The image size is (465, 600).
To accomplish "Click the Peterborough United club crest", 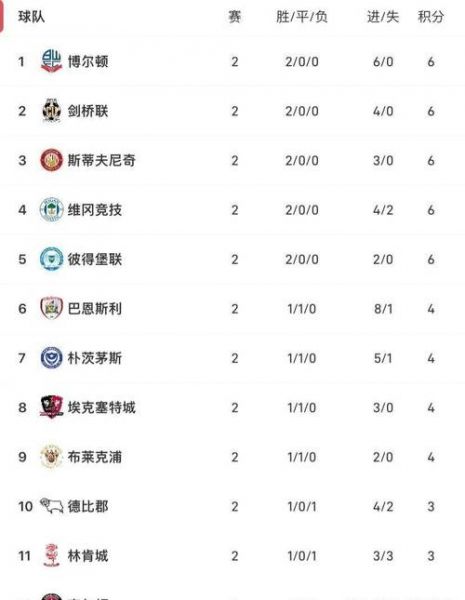I will (x=51, y=259).
